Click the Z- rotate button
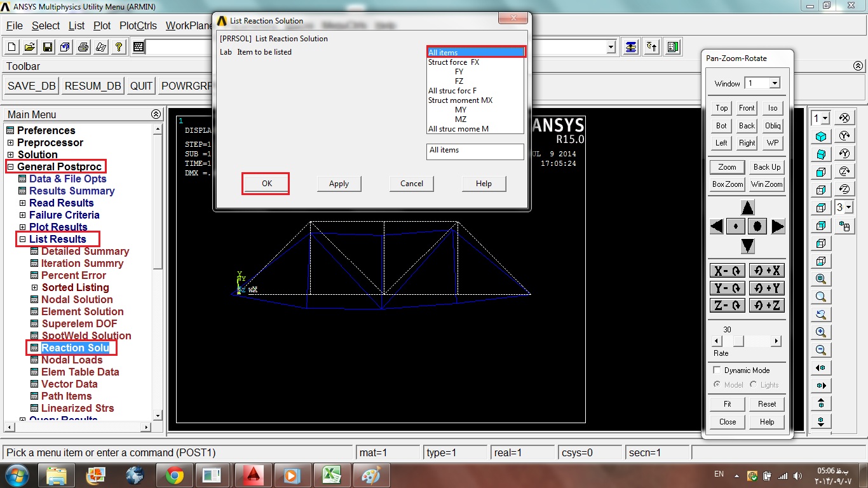 point(728,305)
